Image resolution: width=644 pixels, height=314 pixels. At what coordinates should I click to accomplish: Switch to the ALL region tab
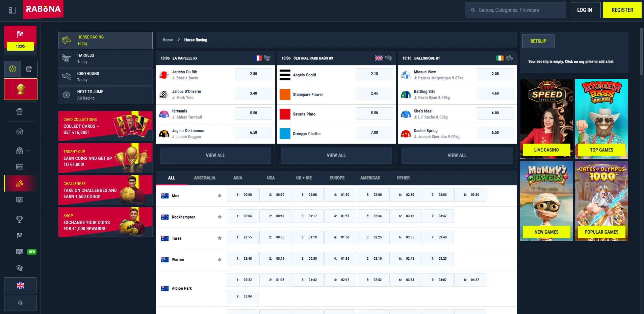click(x=172, y=178)
